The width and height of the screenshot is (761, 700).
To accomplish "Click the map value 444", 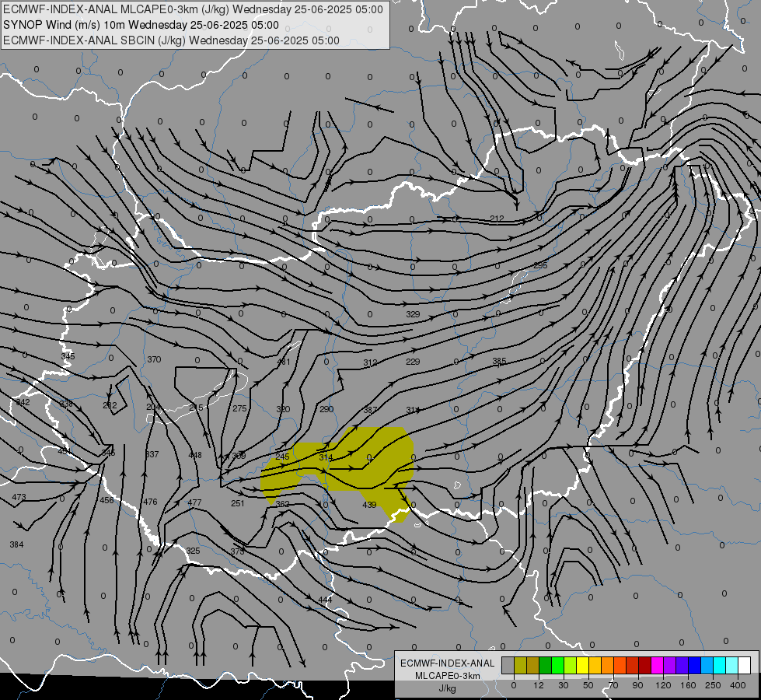I will 325,600.
